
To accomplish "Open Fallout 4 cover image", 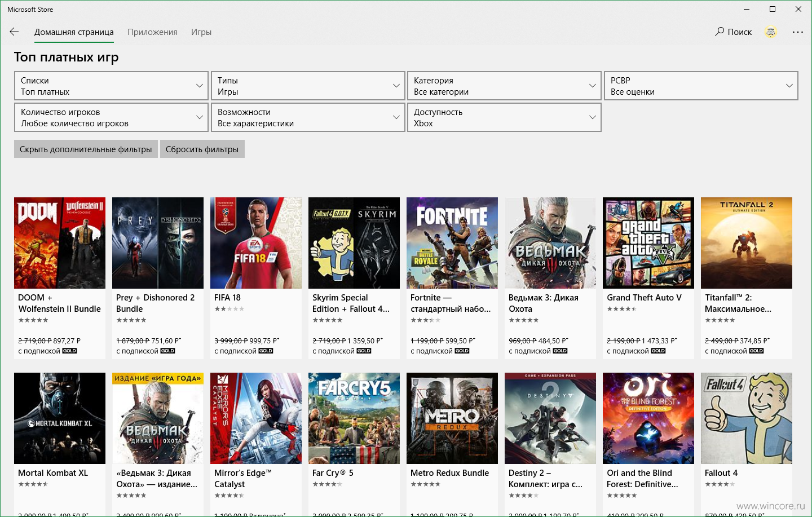I will (747, 418).
